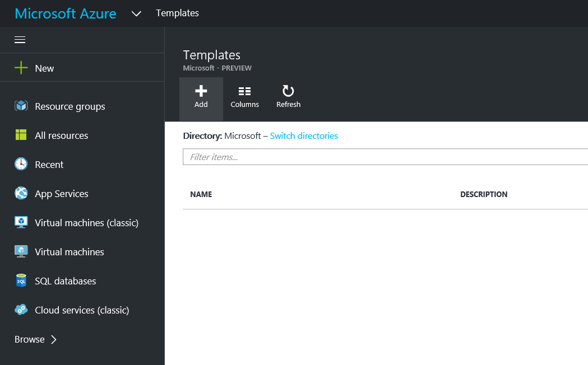Viewport: 588px width, 365px height.
Task: Click the Filter items input field
Action: pos(385,157)
